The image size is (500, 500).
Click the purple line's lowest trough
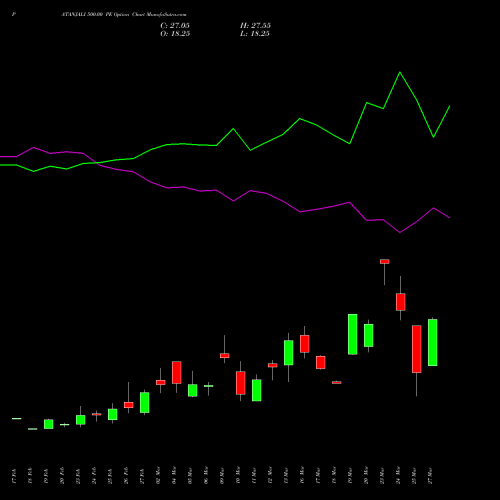click(400, 233)
